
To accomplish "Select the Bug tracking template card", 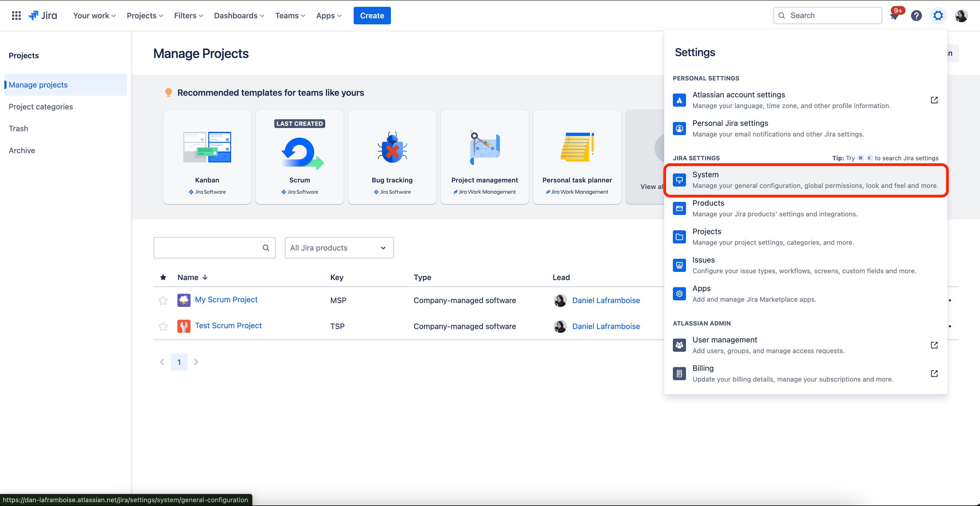I will [x=392, y=157].
